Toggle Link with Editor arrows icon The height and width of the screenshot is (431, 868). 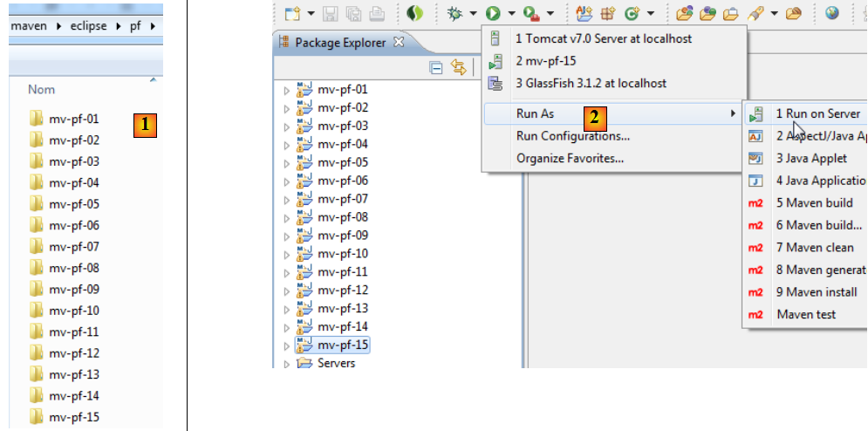458,68
